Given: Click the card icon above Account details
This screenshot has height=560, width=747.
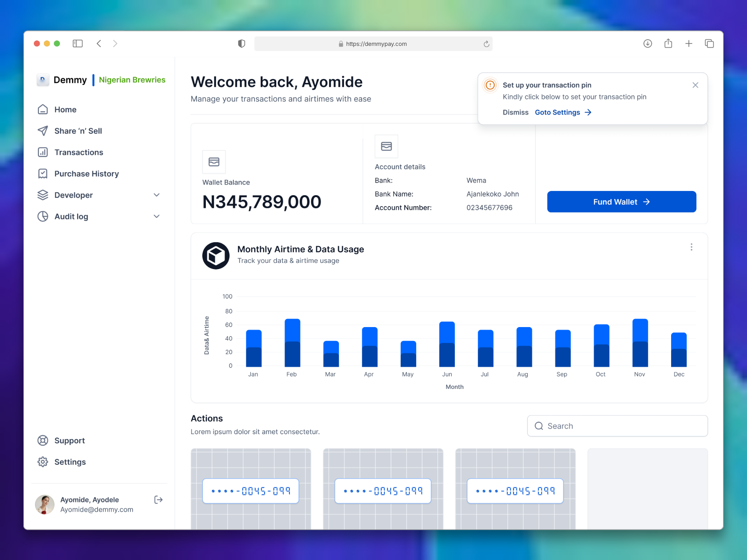Looking at the screenshot, I should [386, 147].
